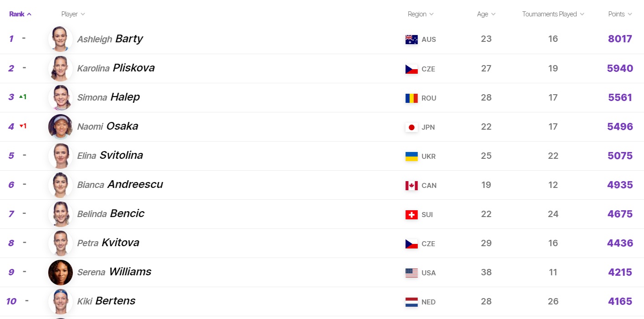Click Kiki Bertens' headshot
The height and width of the screenshot is (319, 644).
61,301
